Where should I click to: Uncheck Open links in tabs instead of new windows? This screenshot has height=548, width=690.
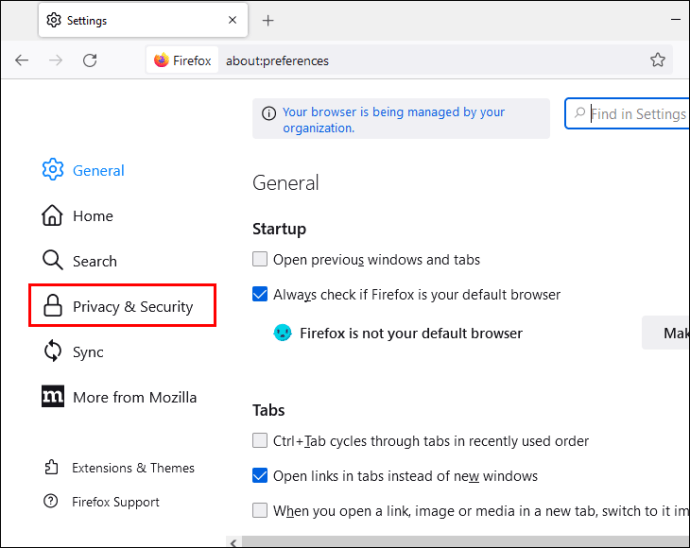point(260,475)
